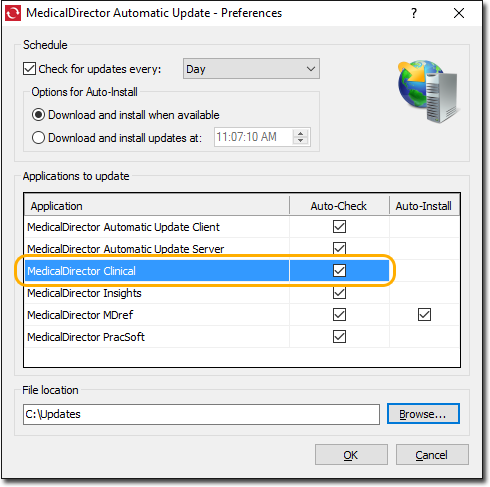Image resolution: width=490 pixels, height=487 pixels.
Task: Open the update frequency 'Day' dropdown
Action: coord(251,69)
